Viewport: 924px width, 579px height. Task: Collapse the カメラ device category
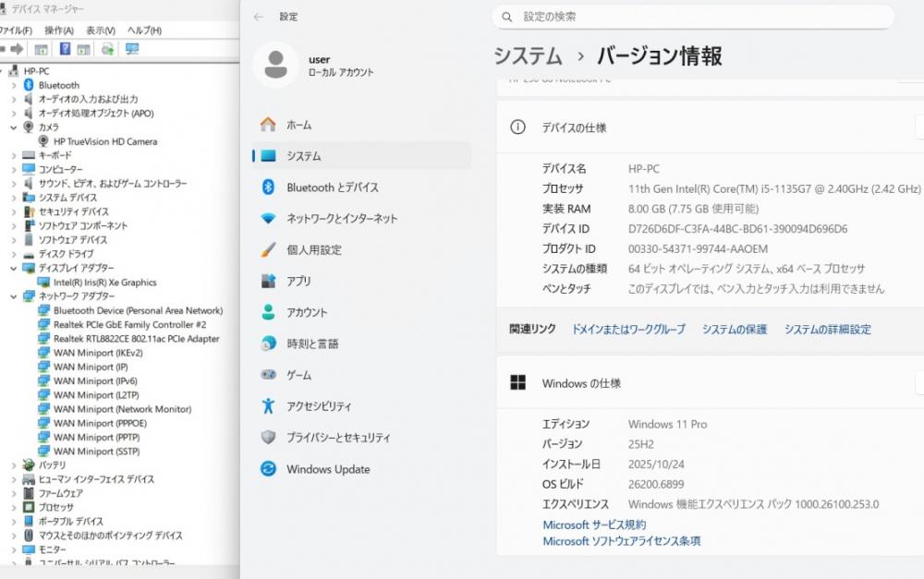[x=14, y=127]
